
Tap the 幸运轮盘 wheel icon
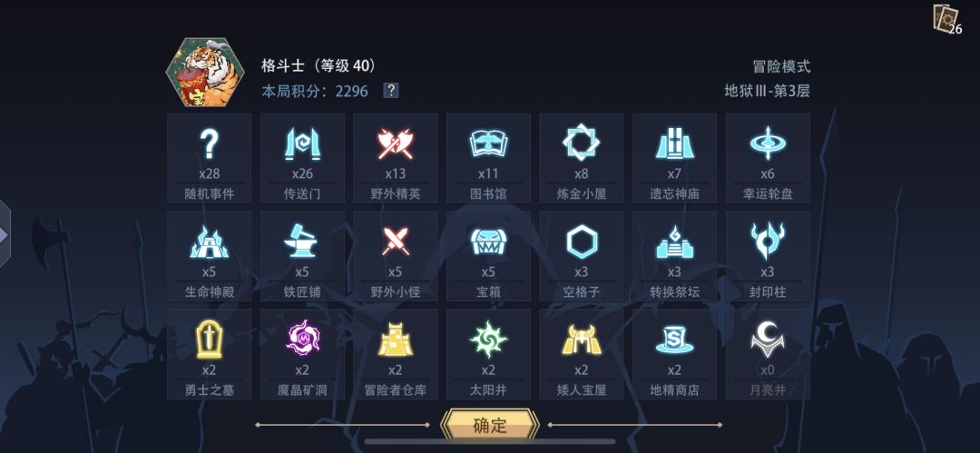768,144
